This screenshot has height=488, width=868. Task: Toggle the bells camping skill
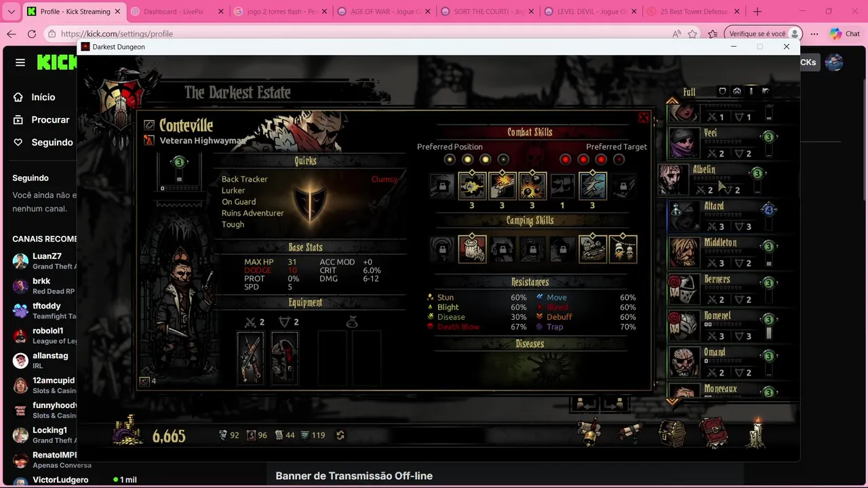point(623,249)
